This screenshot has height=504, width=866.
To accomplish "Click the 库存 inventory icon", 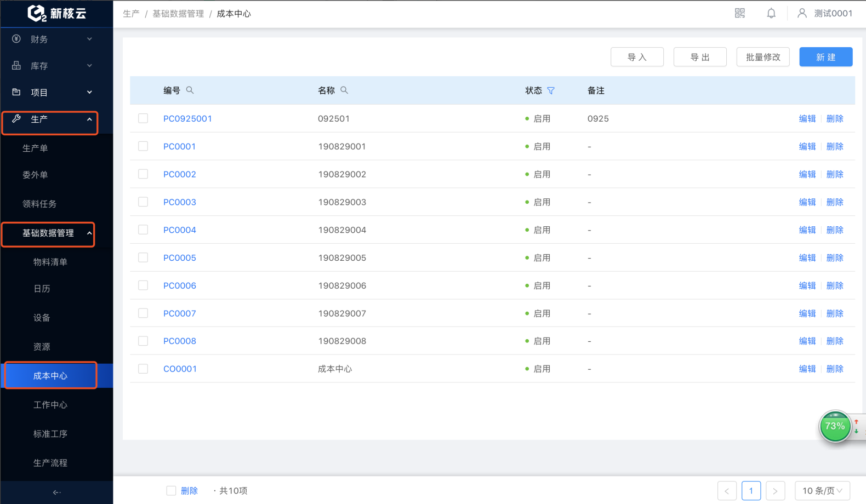I will (x=16, y=66).
